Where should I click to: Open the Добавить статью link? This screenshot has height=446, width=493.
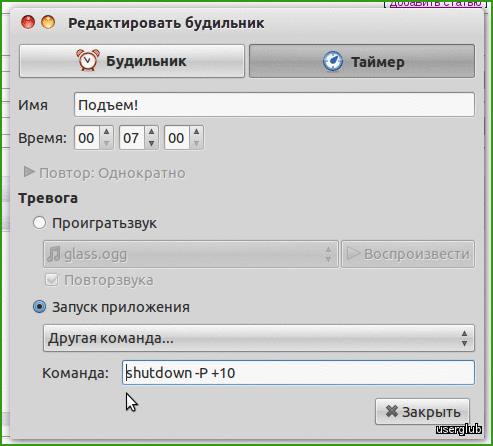(436, 3)
